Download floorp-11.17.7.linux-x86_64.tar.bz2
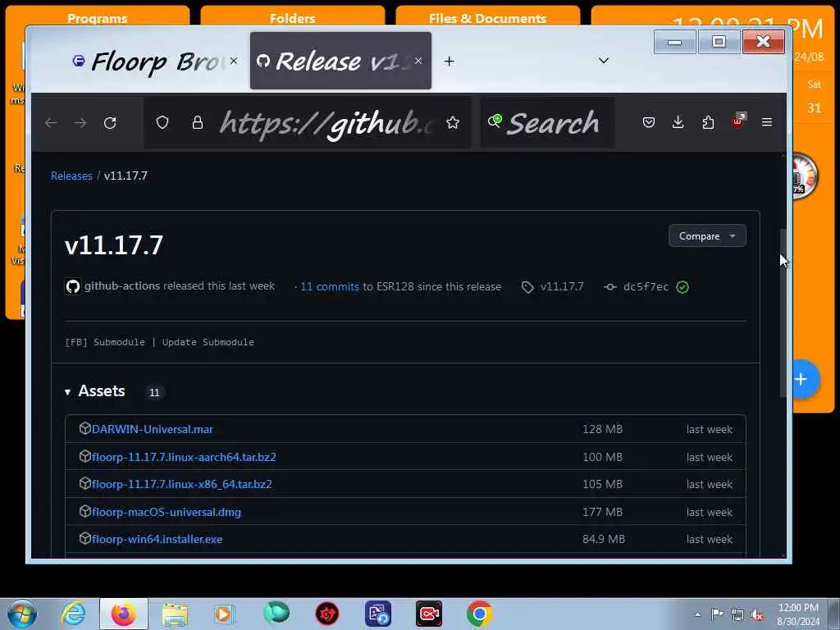Screen dimensions: 840x630 [181, 484]
